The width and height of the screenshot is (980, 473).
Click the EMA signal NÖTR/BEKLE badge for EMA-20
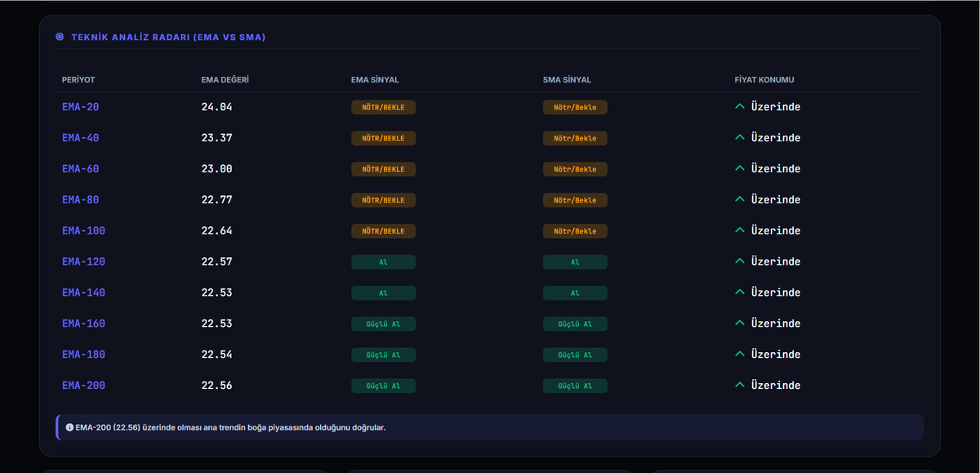pyautogui.click(x=383, y=107)
